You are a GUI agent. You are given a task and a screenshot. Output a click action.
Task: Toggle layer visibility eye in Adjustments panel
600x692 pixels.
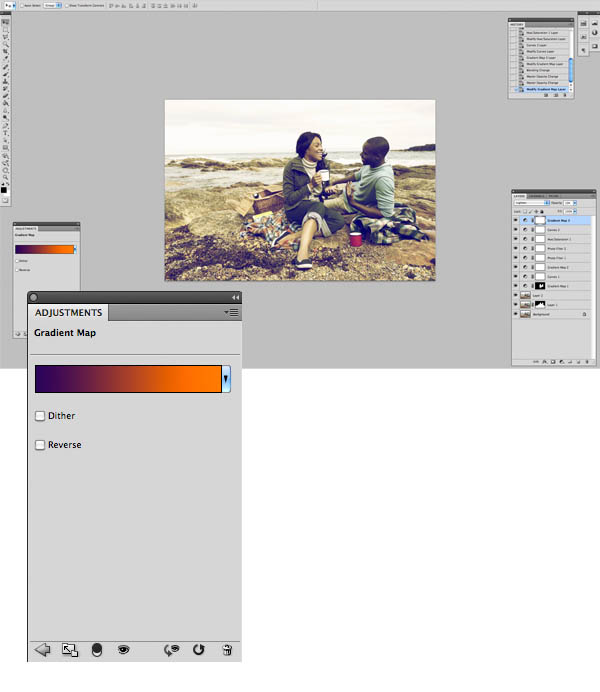124,649
